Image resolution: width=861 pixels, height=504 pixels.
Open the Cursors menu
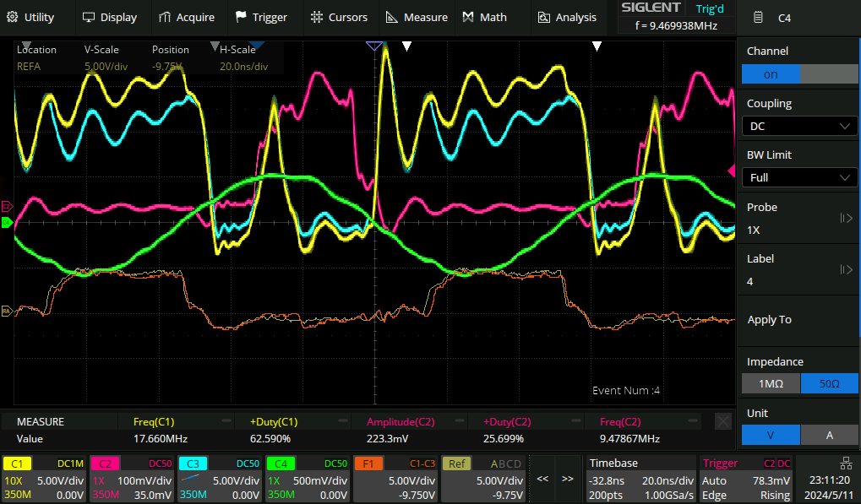[x=339, y=17]
